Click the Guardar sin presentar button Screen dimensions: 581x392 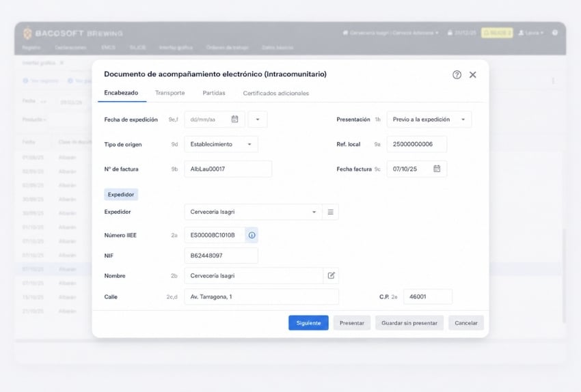coord(409,323)
